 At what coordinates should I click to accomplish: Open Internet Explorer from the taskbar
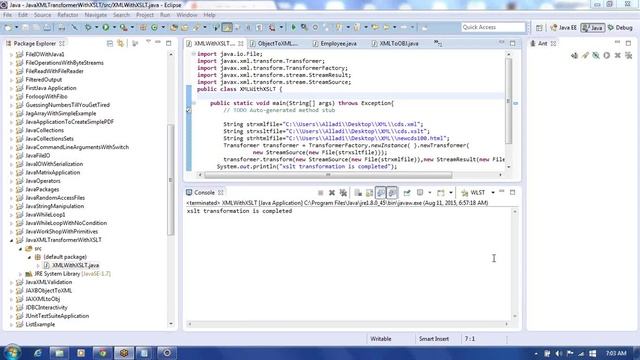click(38, 353)
